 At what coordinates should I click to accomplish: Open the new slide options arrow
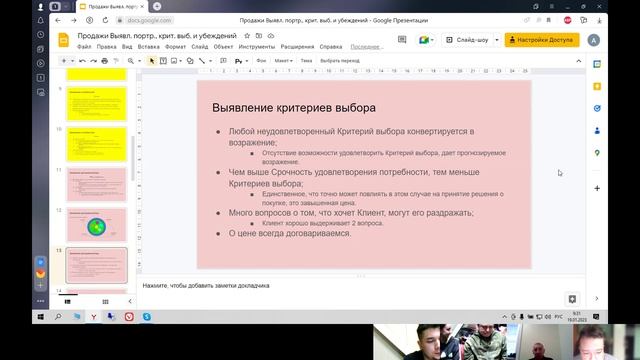coord(72,61)
